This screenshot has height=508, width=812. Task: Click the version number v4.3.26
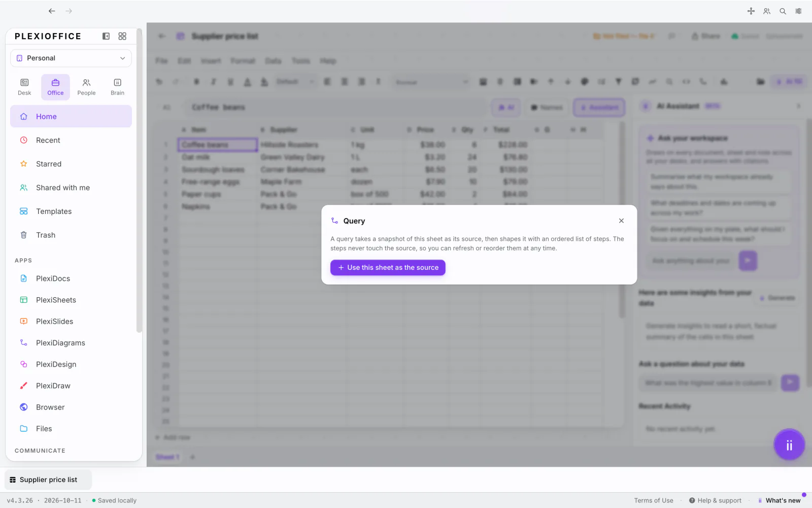click(20, 500)
